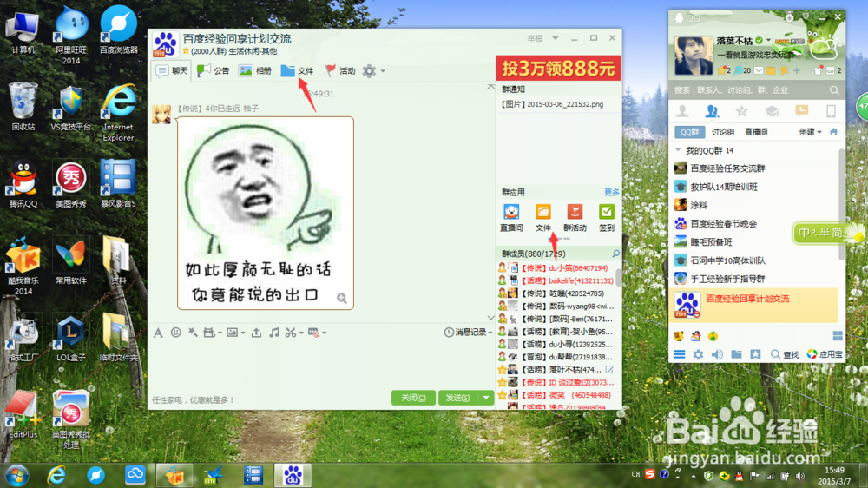The width and height of the screenshot is (868, 488).
Task: Zoom the chat image with magnifier icon
Action: pos(341,299)
